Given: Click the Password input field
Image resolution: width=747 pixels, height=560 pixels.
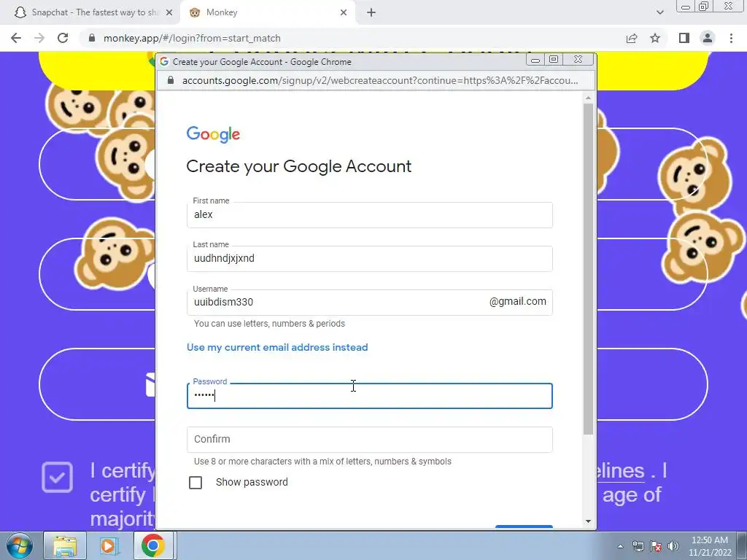Looking at the screenshot, I should click(370, 396).
